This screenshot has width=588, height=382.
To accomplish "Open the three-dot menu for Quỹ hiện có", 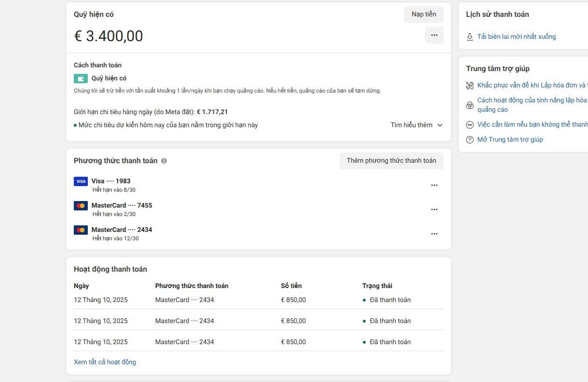I will [x=434, y=35].
